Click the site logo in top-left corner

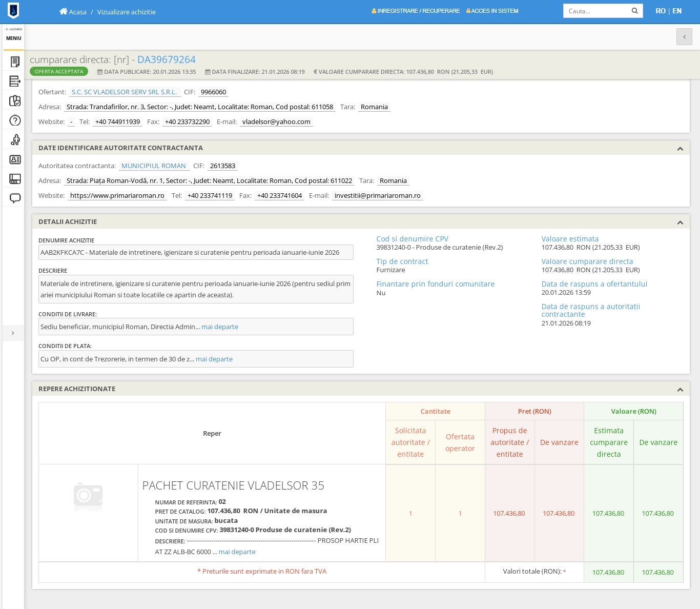pyautogui.click(x=13, y=11)
